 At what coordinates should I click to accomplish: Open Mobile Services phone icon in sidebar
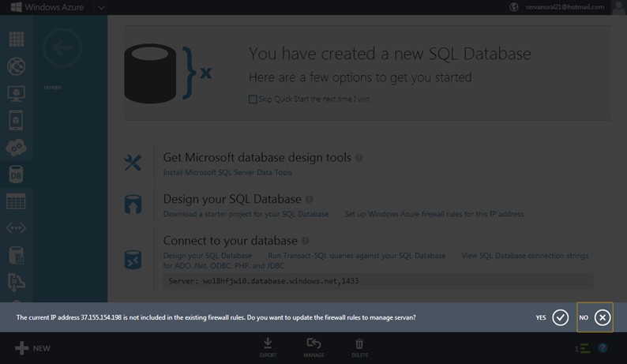pyautogui.click(x=16, y=120)
